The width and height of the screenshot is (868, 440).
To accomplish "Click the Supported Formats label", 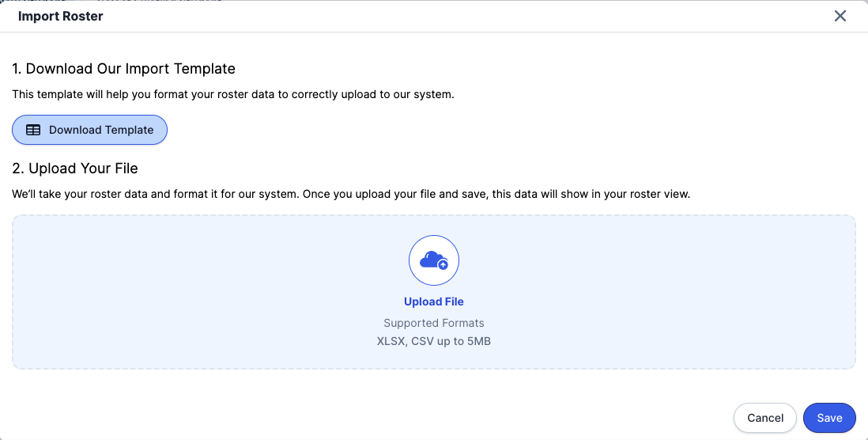I will coord(433,323).
